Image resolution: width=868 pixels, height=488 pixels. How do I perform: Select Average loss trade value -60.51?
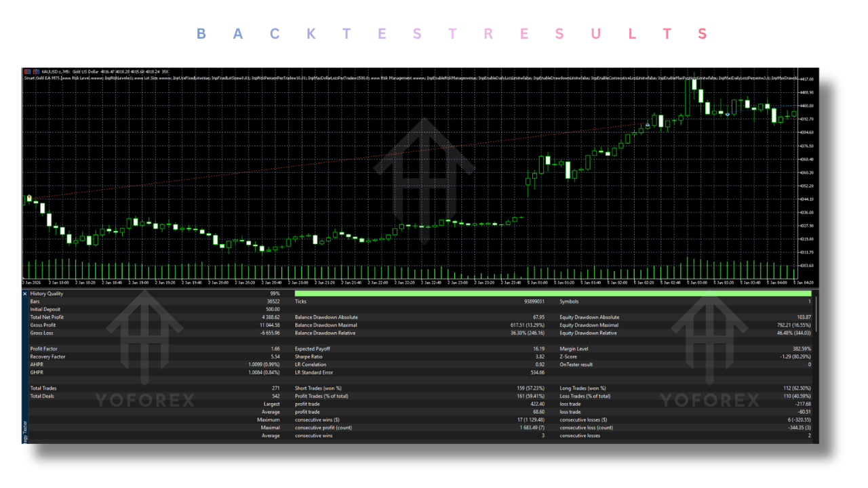coord(804,412)
